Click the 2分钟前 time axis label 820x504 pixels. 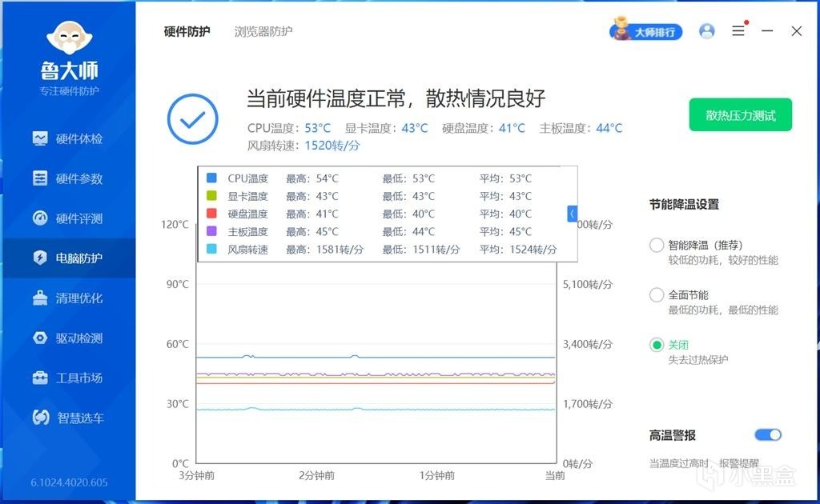pyautogui.click(x=316, y=475)
